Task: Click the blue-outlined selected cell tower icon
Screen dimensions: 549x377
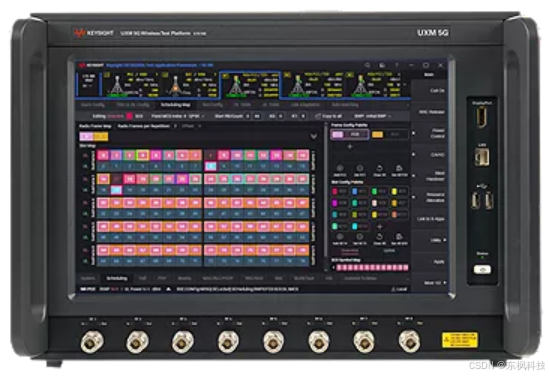Action: tap(237, 85)
